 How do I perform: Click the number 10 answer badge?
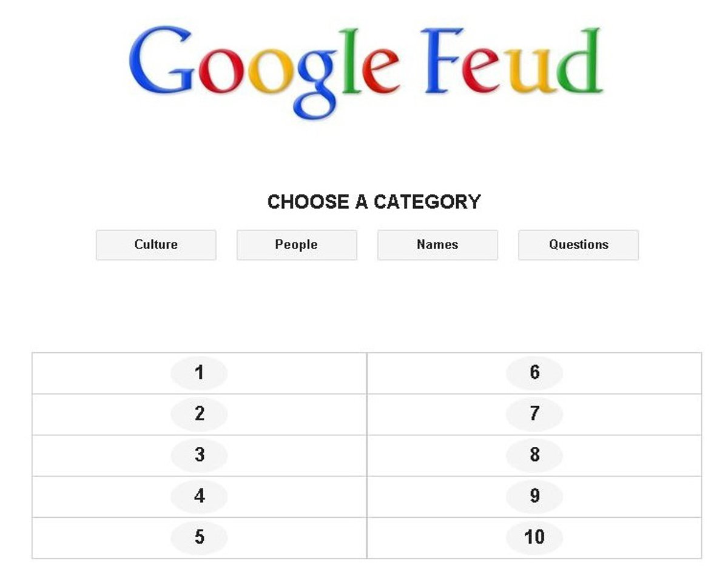534,537
